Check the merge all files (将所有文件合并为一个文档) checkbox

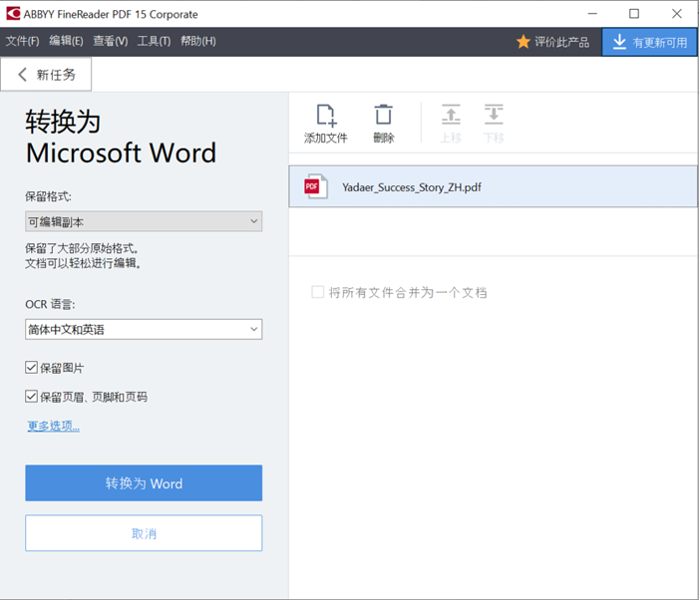(317, 292)
